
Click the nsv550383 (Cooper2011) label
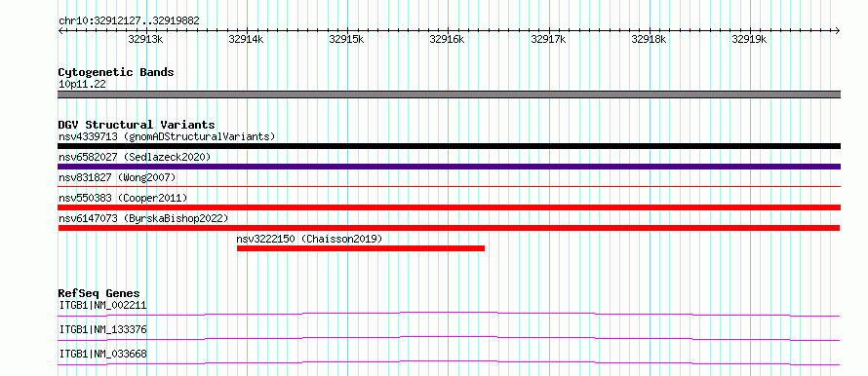123,198
